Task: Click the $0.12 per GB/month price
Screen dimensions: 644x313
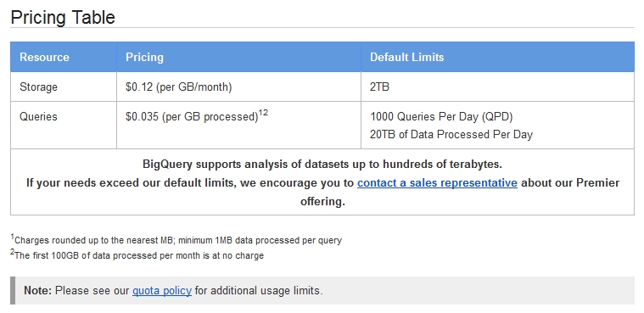Action: [x=179, y=87]
